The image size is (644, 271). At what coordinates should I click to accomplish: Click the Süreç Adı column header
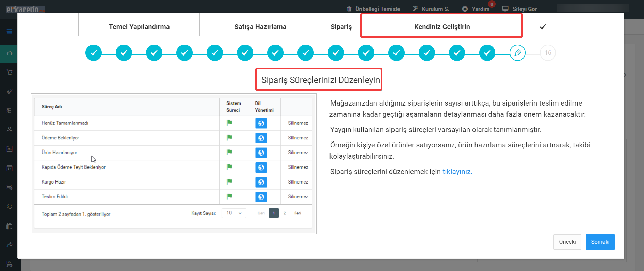[x=52, y=107]
